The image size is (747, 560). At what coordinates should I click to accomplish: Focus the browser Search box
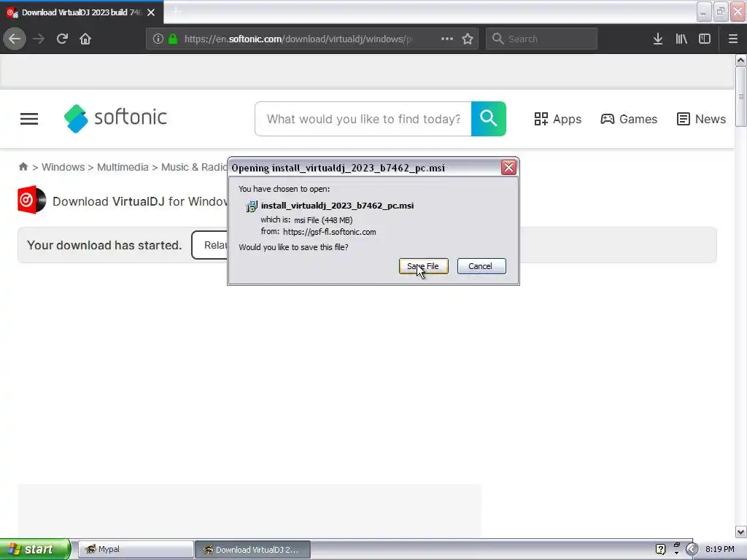point(541,39)
